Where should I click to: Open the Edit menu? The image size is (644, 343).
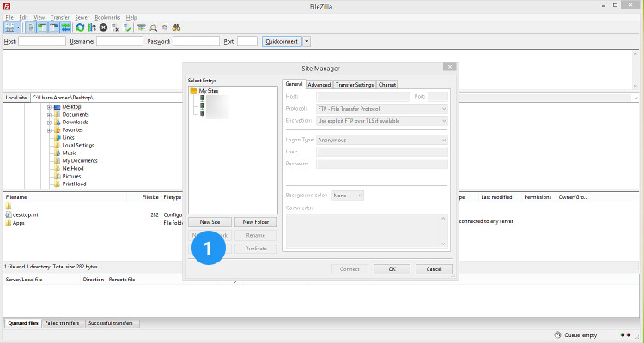click(23, 18)
